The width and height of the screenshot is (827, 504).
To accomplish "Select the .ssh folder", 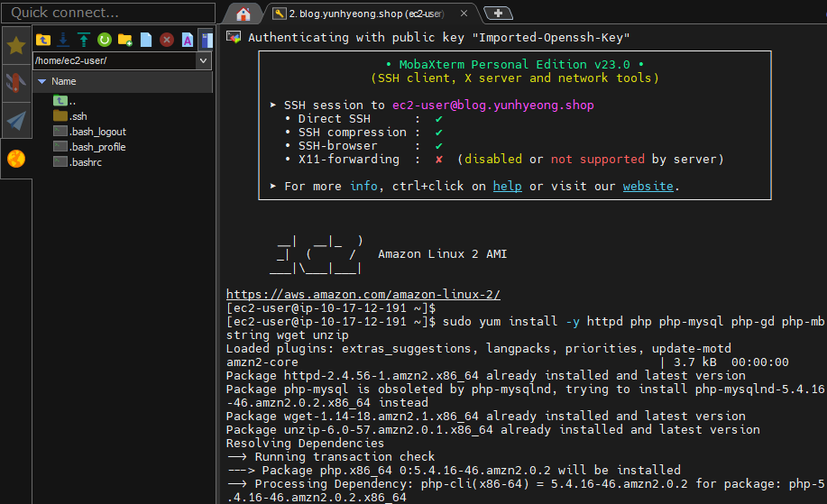I will (x=70, y=116).
